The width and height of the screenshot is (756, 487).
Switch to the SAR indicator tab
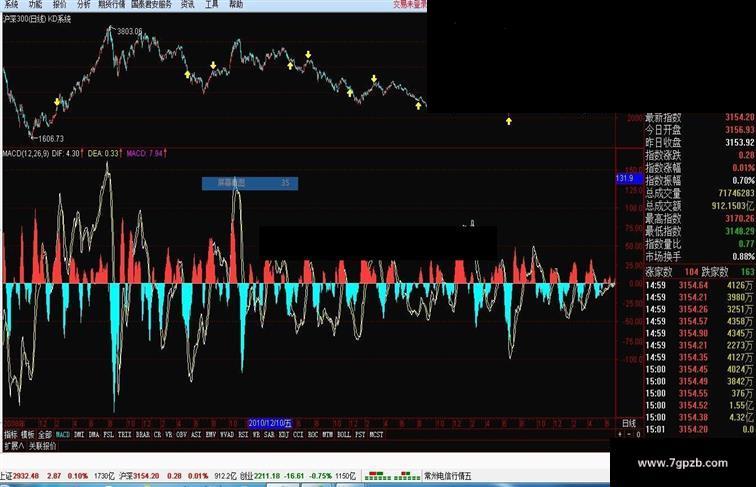pyautogui.click(x=269, y=434)
